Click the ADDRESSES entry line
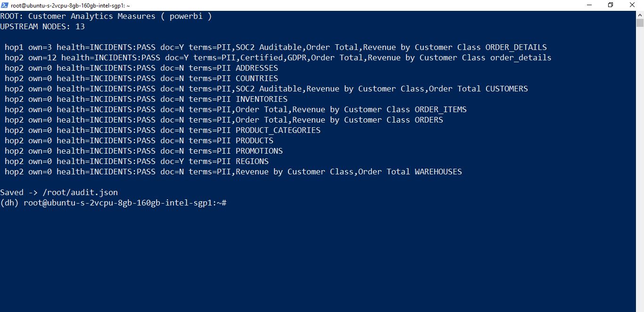 pyautogui.click(x=141, y=68)
